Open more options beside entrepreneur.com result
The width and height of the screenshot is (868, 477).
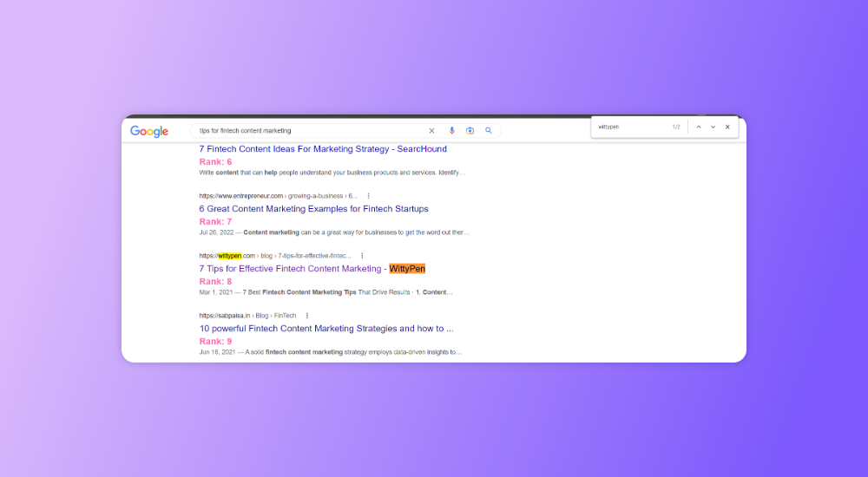point(369,196)
